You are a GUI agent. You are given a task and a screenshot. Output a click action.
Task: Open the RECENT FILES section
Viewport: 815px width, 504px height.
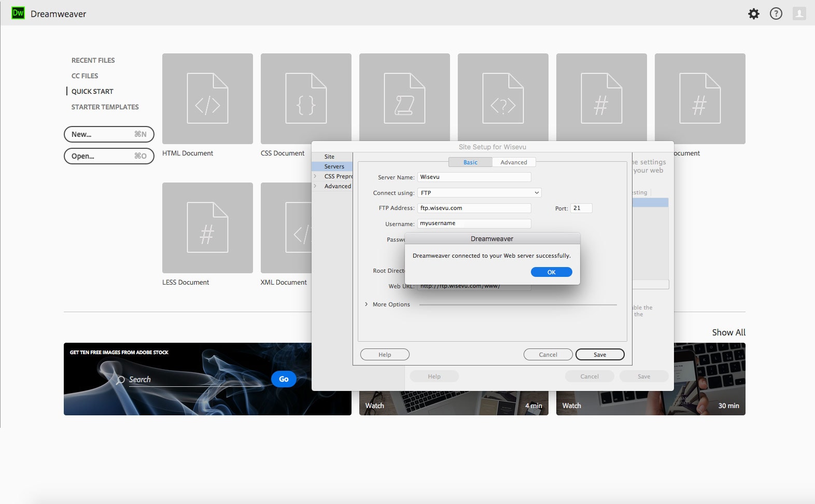pos(93,60)
